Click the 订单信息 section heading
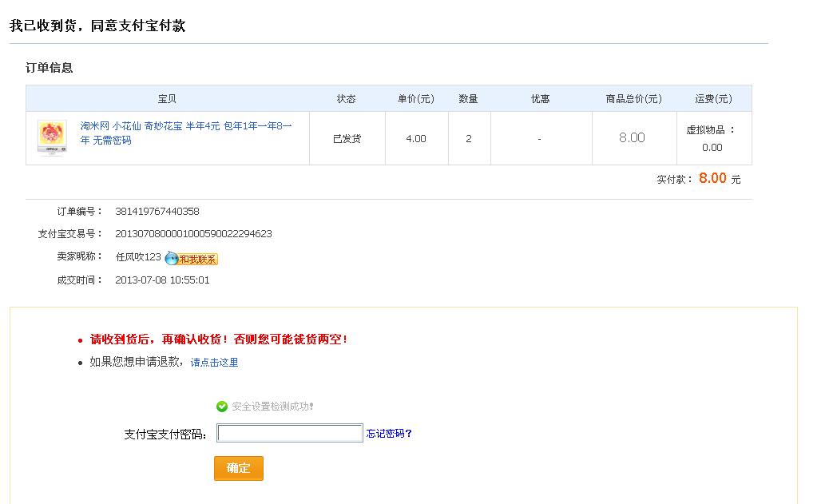Screen dimensions: 833x504 pos(49,67)
